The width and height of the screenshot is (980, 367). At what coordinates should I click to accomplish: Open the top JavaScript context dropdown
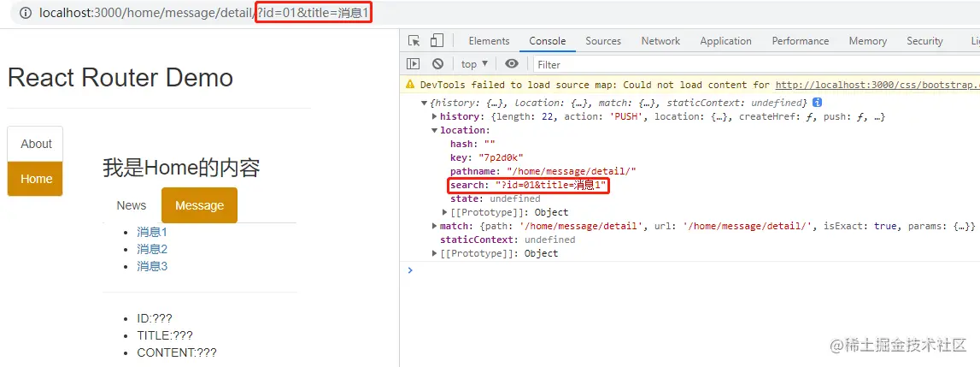tap(474, 64)
